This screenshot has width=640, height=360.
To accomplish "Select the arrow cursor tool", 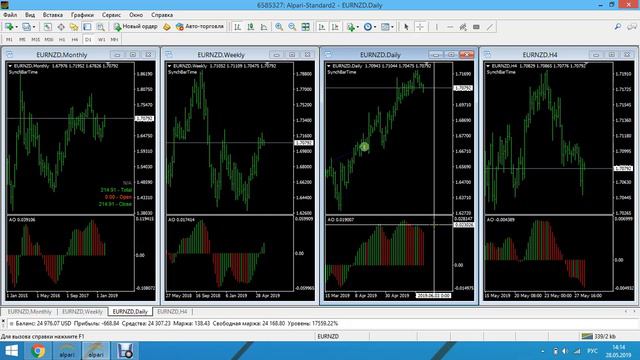I will coord(406,27).
